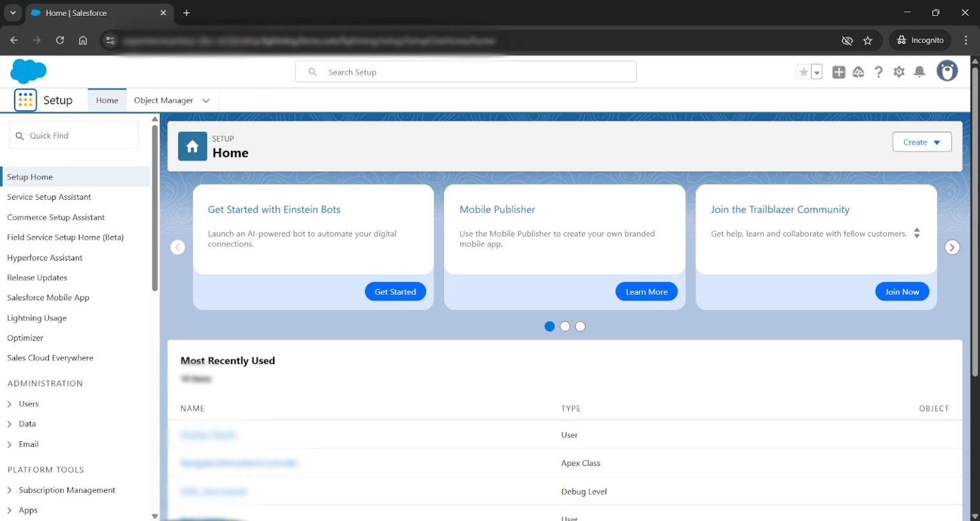Click Get Started for Einstein Bots
Viewport: 980px width, 521px height.
coord(395,291)
